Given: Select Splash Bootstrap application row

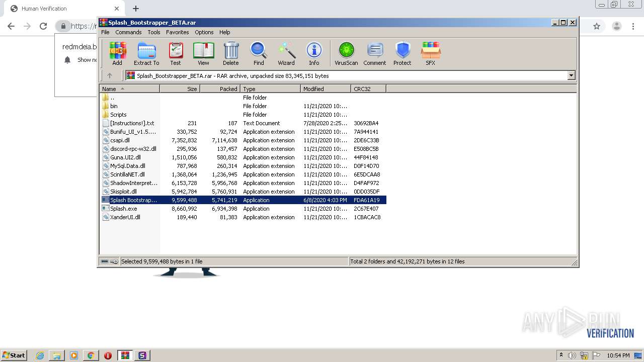Looking at the screenshot, I should pyautogui.click(x=244, y=200).
